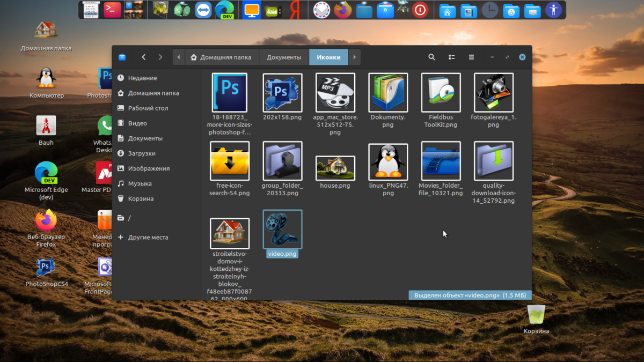Open the hamburger menu in file manager
644x362 pixels.
point(471,57)
